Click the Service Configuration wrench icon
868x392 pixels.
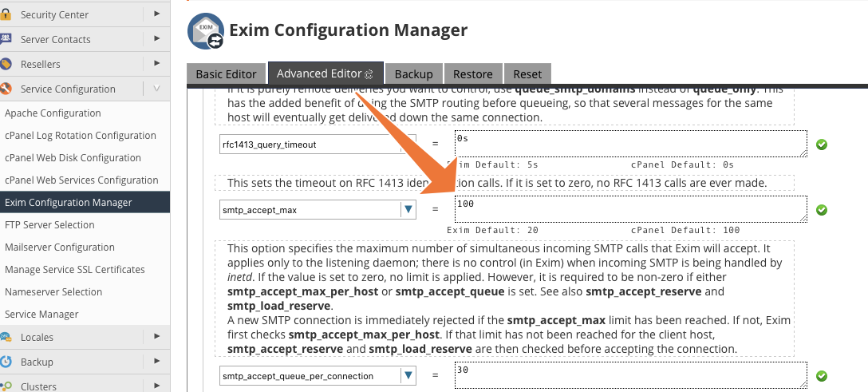tap(6, 89)
